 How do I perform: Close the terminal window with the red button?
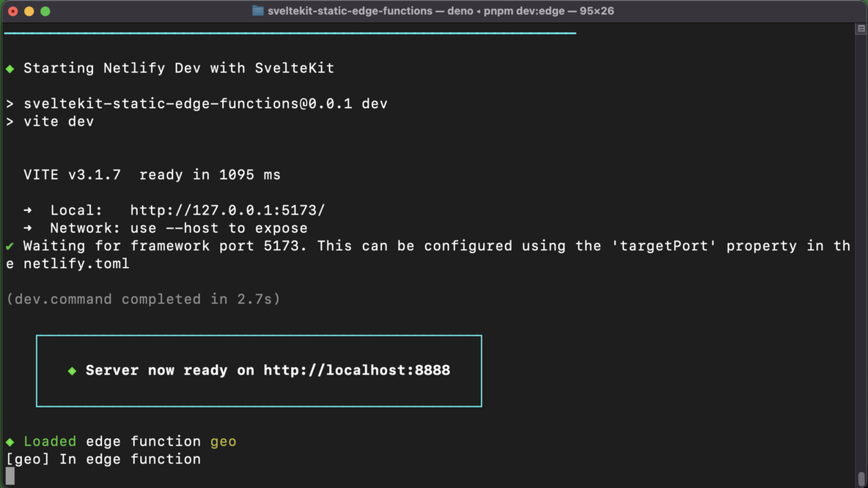point(13,11)
